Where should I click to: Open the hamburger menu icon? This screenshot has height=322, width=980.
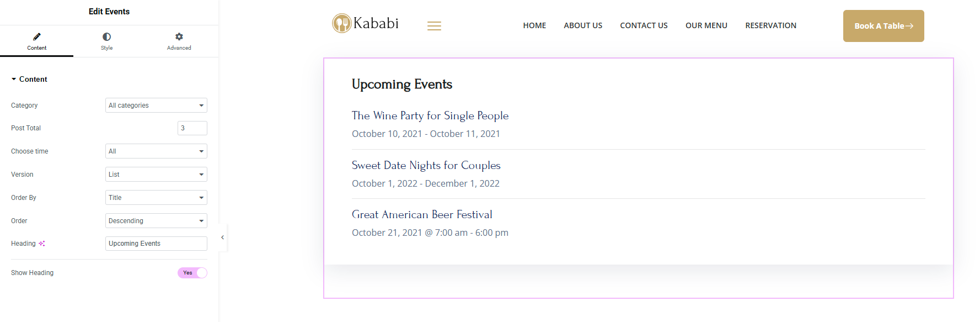[x=434, y=26]
